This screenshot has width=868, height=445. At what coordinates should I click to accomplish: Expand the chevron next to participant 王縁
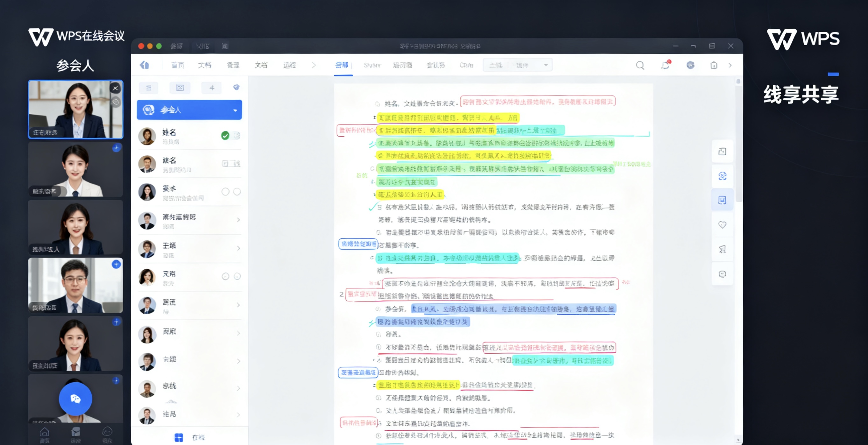[239, 249]
